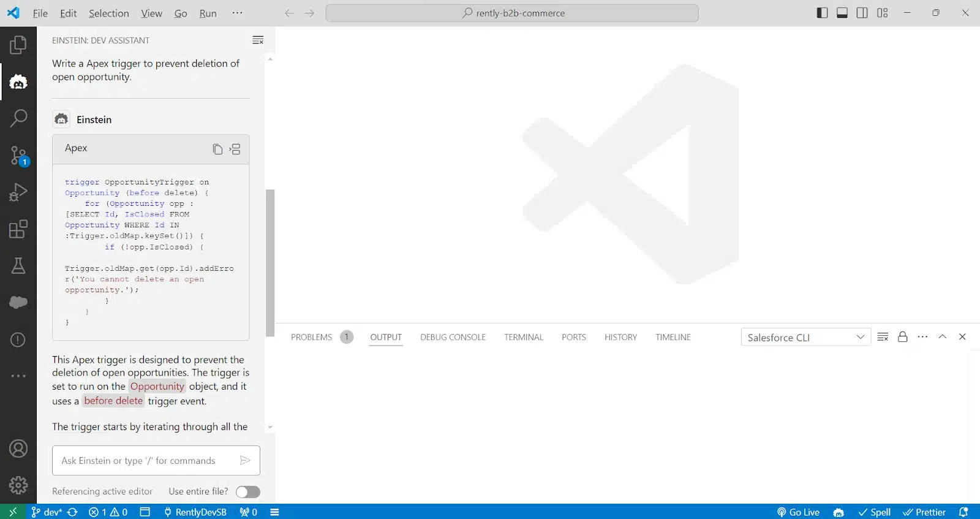Click the list lines icon in status bar
Screen dimensions: 980x519
pyautogui.click(x=275, y=512)
